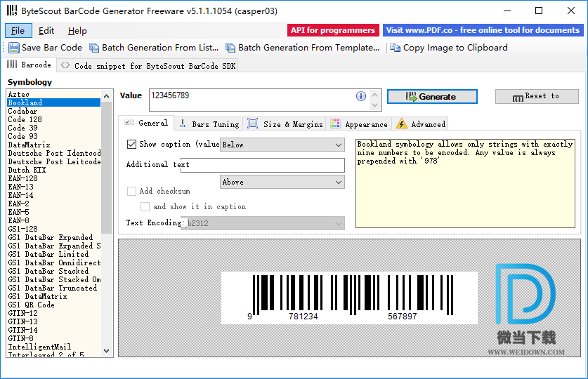Open Code snippet for ByteScout BarCode SDK tab
Image resolution: width=588 pixels, height=379 pixels.
point(148,66)
